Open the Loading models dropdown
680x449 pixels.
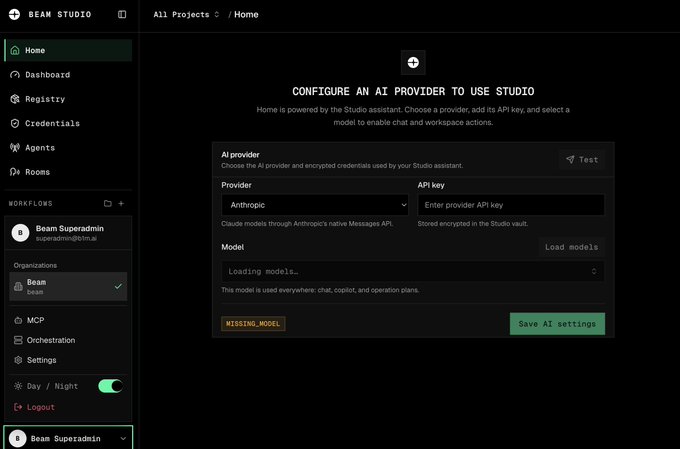(x=413, y=272)
